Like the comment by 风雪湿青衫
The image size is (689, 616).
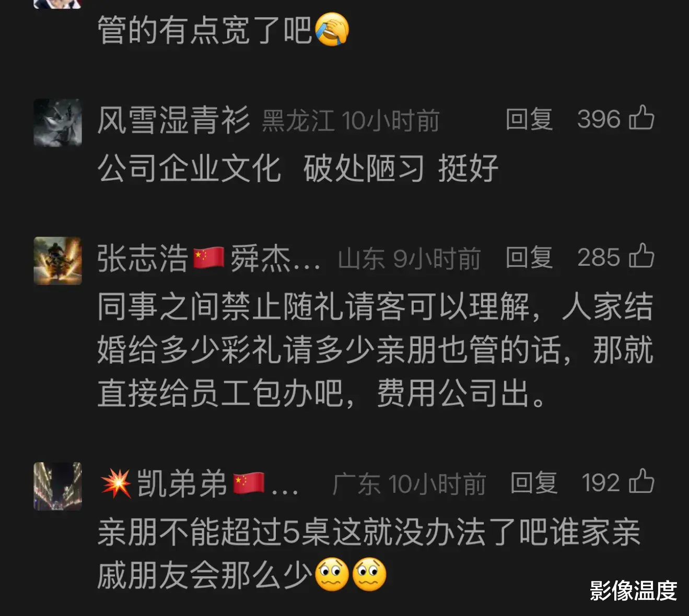[x=641, y=117]
